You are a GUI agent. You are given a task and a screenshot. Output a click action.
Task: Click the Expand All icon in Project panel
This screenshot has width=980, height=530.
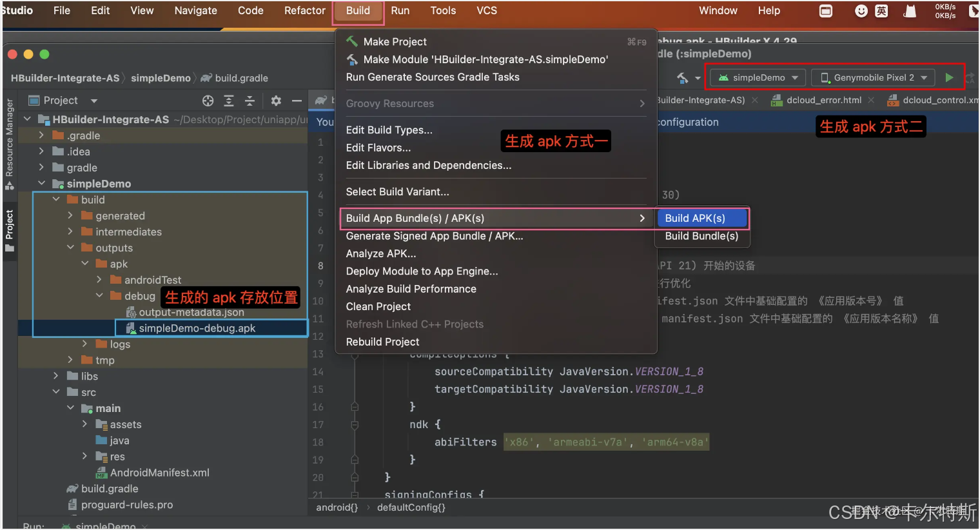click(x=229, y=101)
